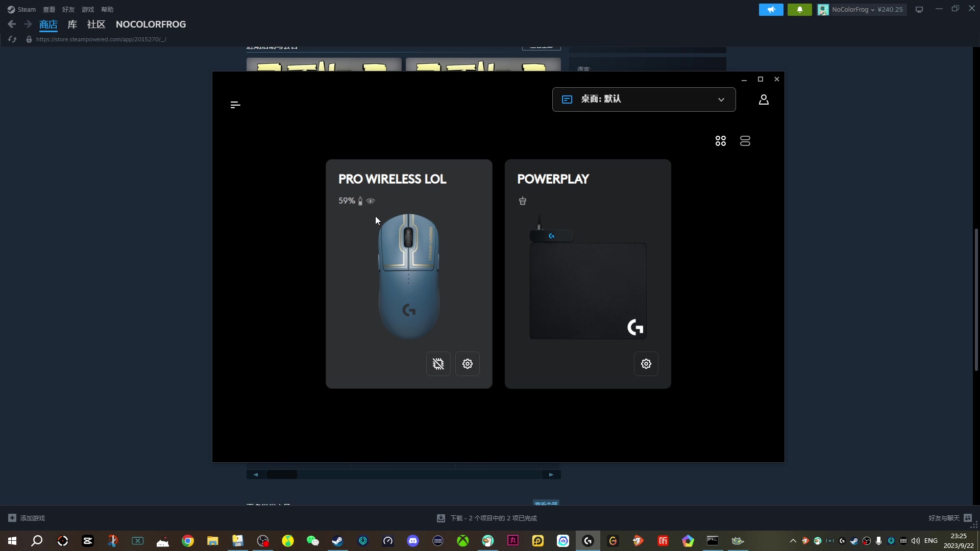The width and height of the screenshot is (980, 551).
Task: Click the PRO WIRELESS LOL title
Action: (x=392, y=179)
